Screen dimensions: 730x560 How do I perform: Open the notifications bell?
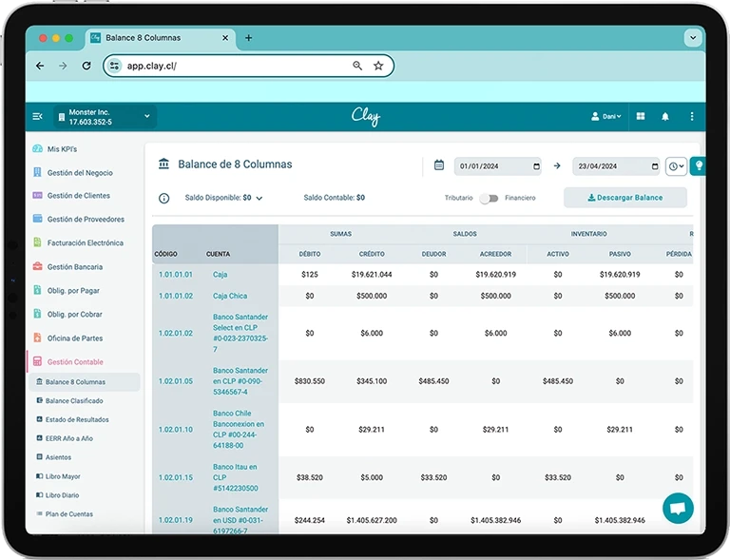tap(664, 116)
